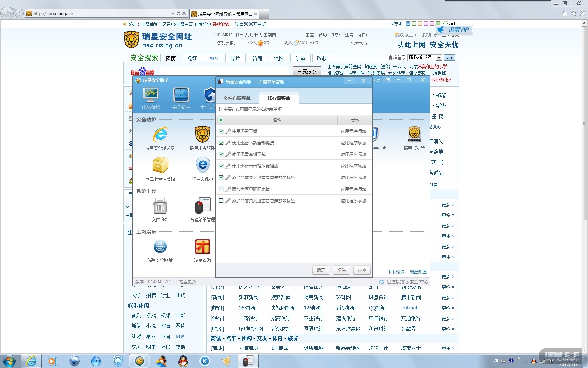Click the Baidu logo on the search panel
588x368 pixels.
142,71
